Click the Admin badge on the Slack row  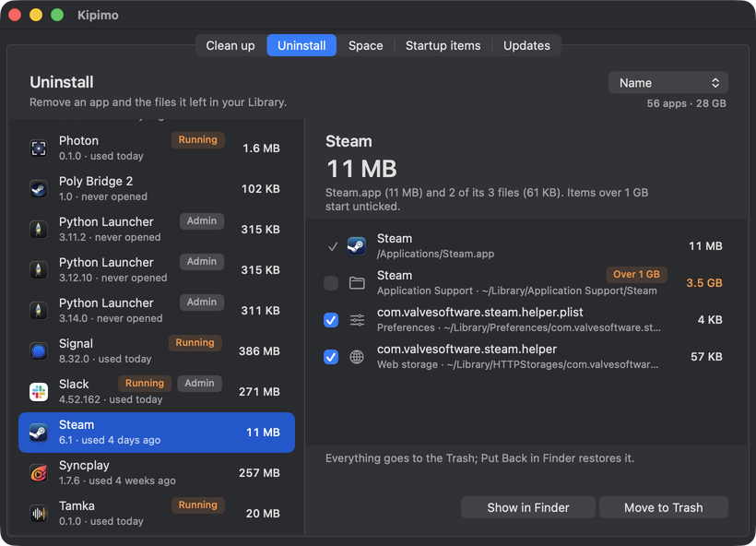[200, 384]
